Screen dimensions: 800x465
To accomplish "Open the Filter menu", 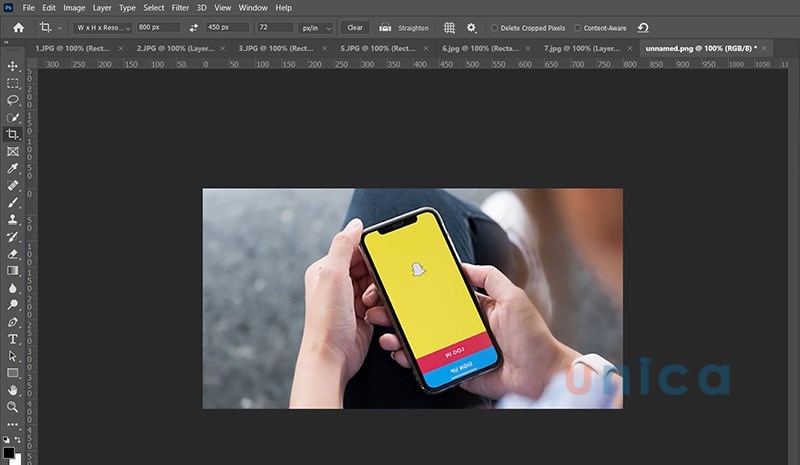I will [x=180, y=8].
